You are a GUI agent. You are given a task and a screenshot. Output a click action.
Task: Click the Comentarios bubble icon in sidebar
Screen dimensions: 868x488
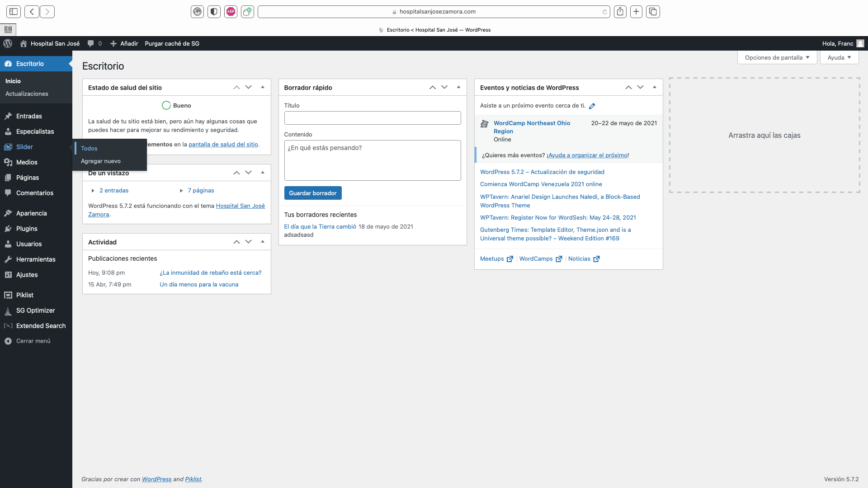(8, 193)
